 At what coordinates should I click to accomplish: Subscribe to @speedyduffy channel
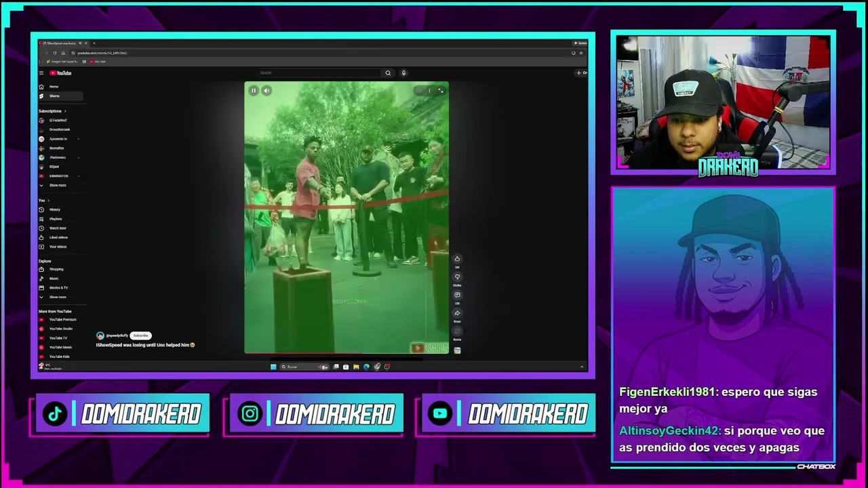(x=140, y=335)
